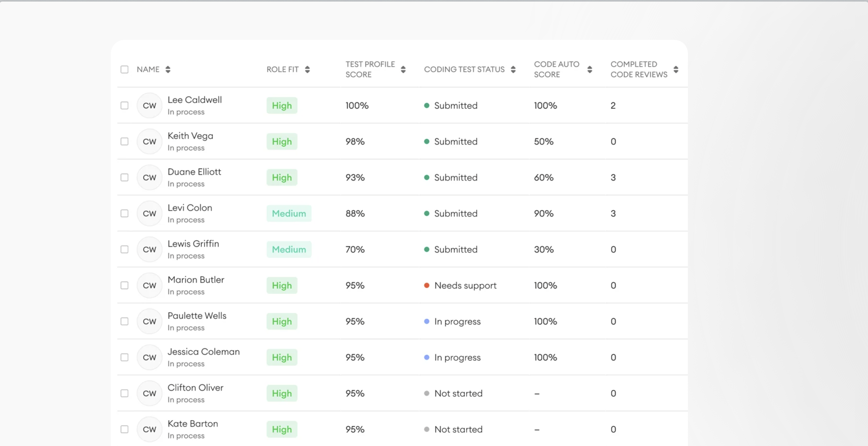The width and height of the screenshot is (868, 446).
Task: Open Lewis Griffin's CW avatar
Action: tap(149, 250)
